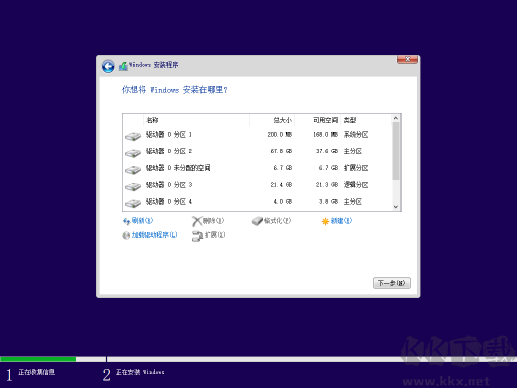Select the row 驱动器 0 分区 4
Image resolution: width=517 pixels, height=388 pixels.
(257, 201)
